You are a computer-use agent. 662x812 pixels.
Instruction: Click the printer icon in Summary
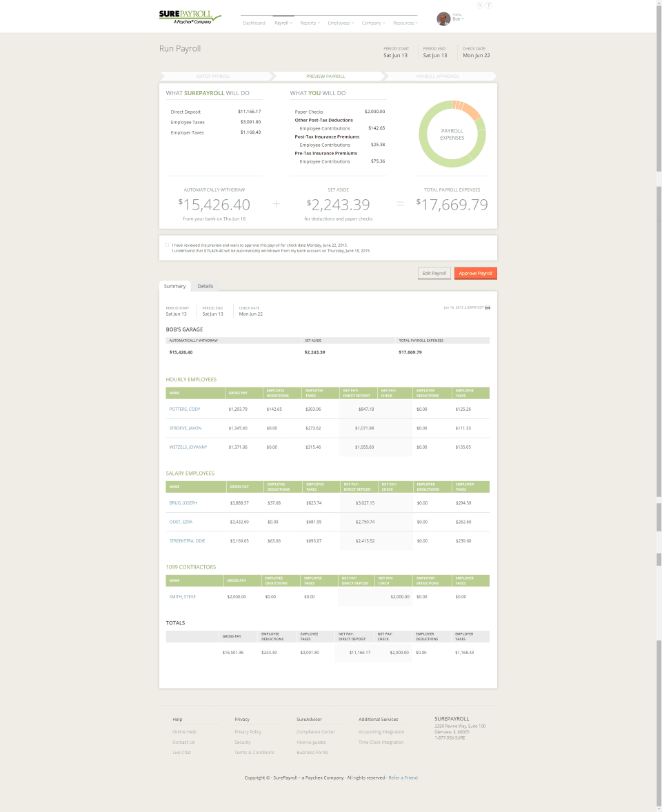[488, 307]
